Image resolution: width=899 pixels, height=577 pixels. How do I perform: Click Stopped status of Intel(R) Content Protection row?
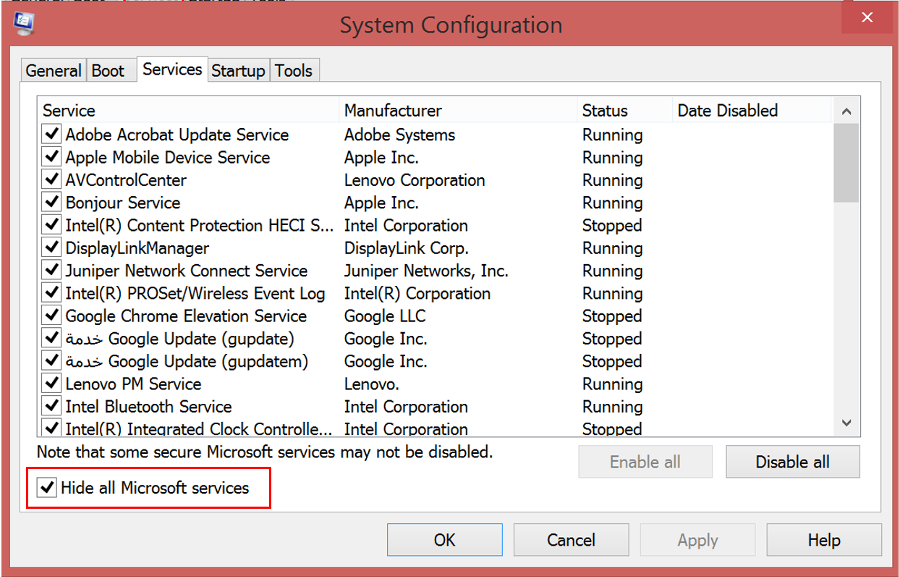click(612, 225)
